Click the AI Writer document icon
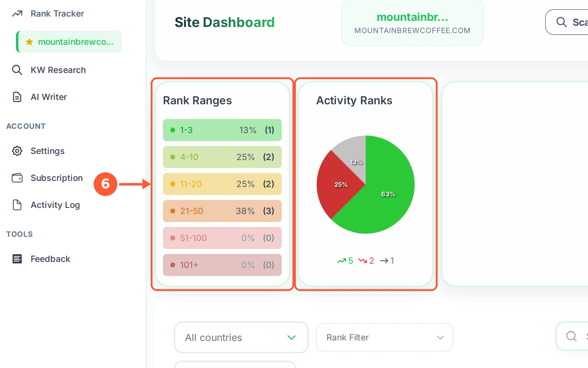This screenshot has height=368, width=588. coord(17,97)
